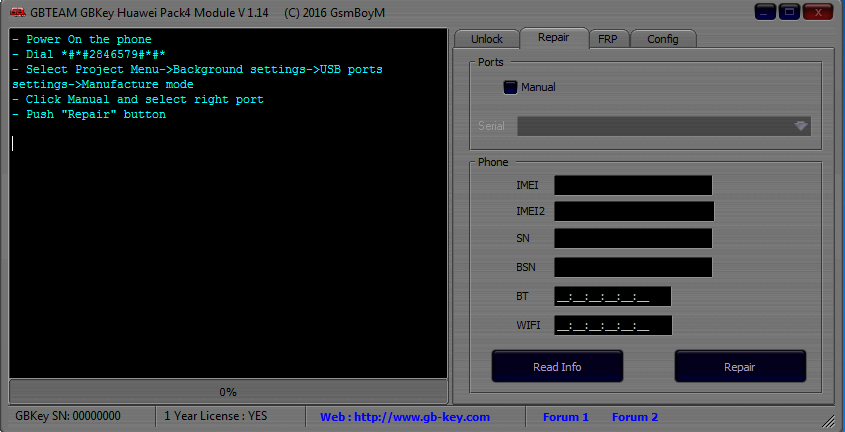The height and width of the screenshot is (432, 845).
Task: Click the 'Power On the phone' log line
Action: (x=82, y=39)
